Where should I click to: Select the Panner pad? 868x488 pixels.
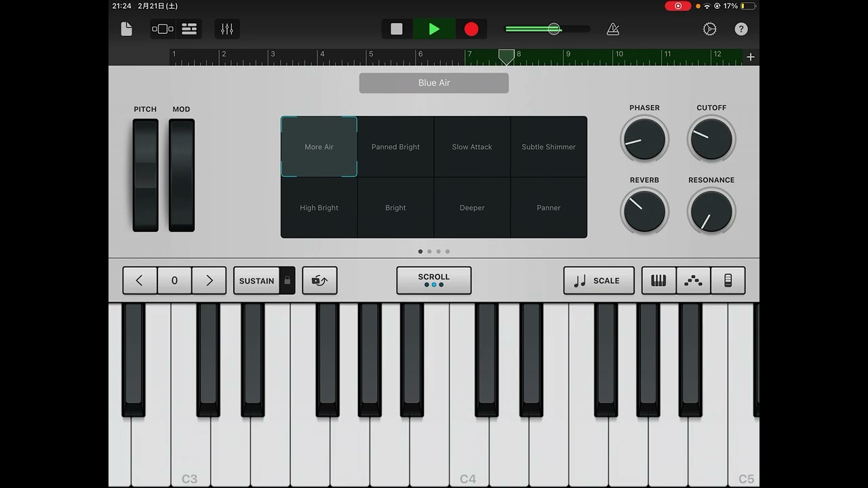pos(549,207)
